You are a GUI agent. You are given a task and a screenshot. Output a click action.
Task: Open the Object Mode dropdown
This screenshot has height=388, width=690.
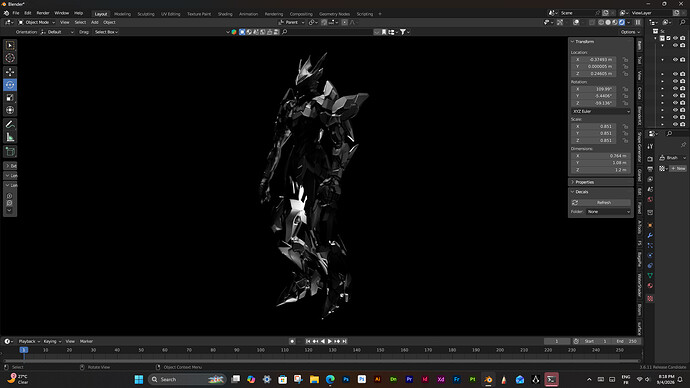click(37, 22)
